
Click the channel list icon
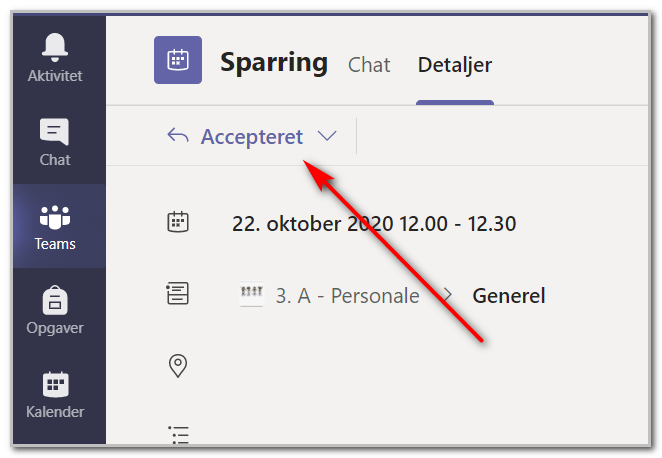click(178, 293)
